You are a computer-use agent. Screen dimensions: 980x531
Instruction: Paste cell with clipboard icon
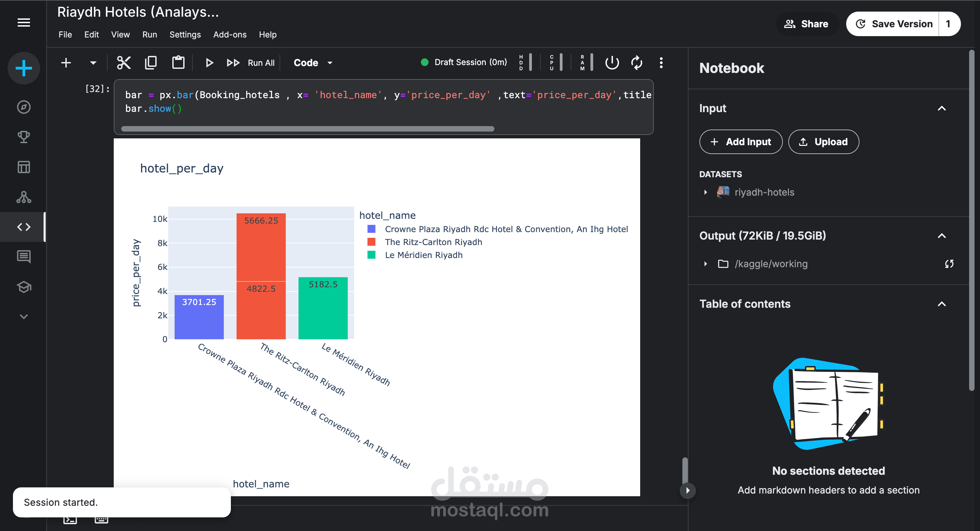pos(178,62)
